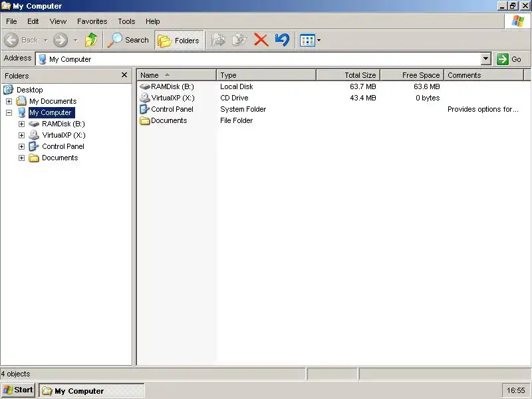This screenshot has width=532, height=399.
Task: Open the Favorites menu
Action: (x=92, y=21)
